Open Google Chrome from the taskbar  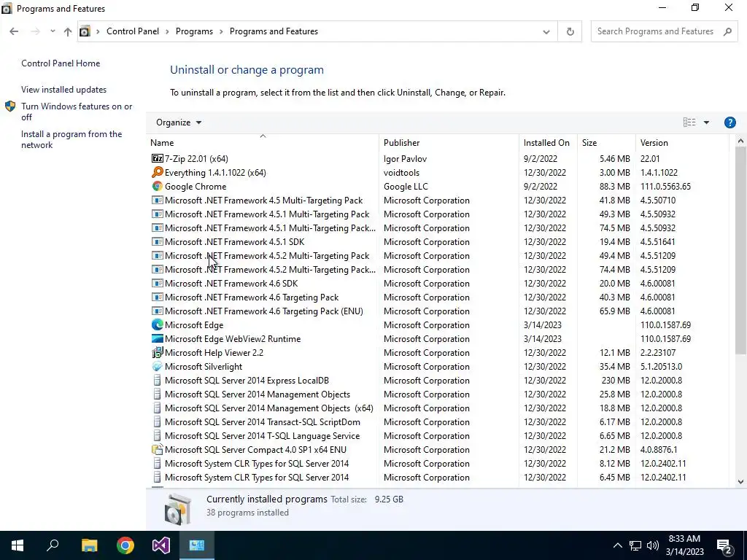click(125, 545)
